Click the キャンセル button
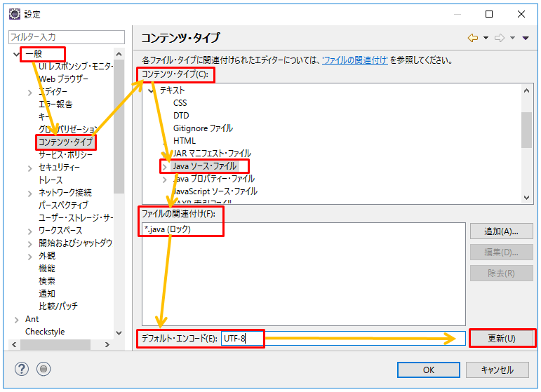Viewport: 541px width, 392px height. (x=497, y=370)
